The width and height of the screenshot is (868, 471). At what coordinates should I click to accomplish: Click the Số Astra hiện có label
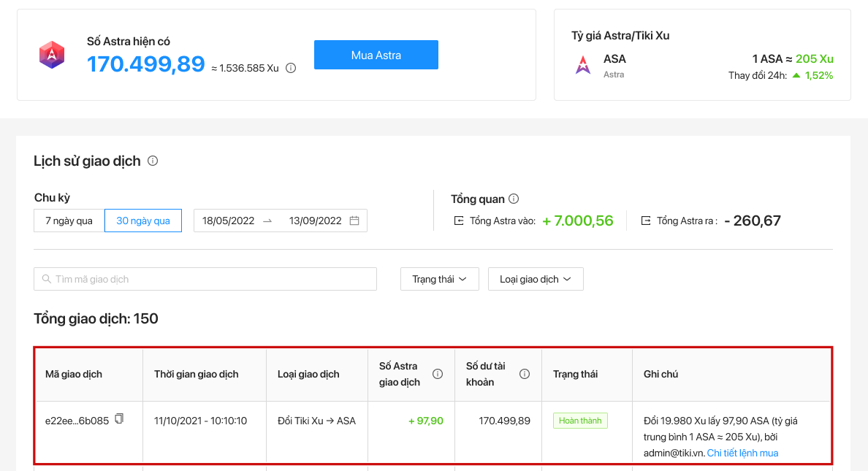click(129, 42)
